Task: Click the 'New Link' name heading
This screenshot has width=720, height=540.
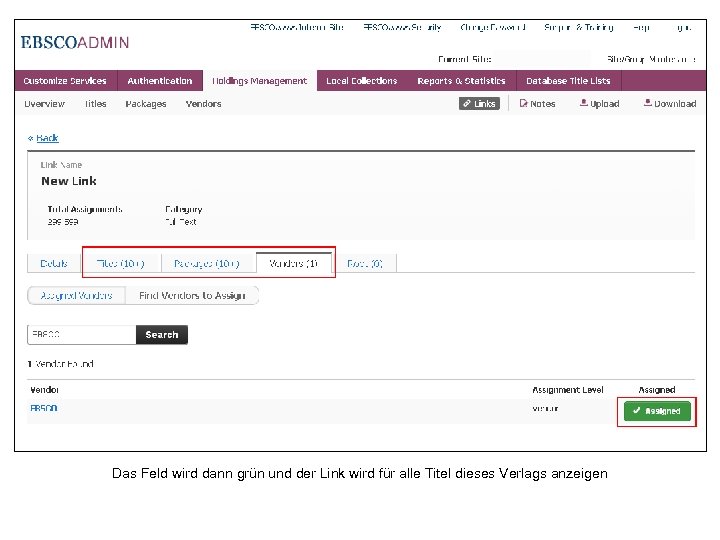Action: 69,181
